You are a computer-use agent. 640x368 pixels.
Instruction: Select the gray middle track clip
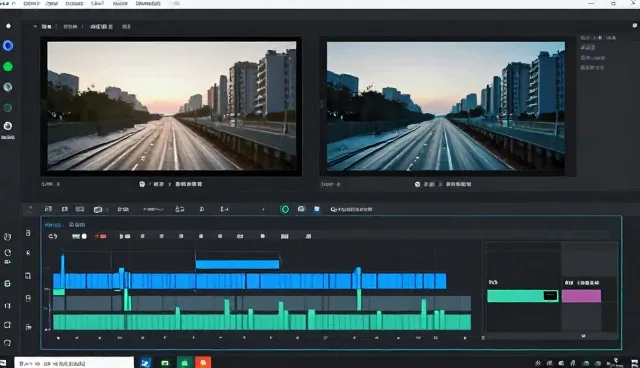pos(262,304)
